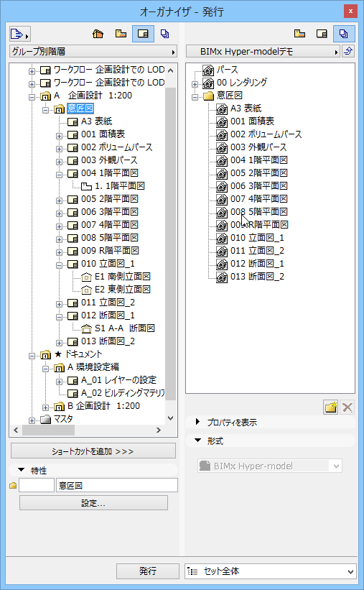
Task: Click the up-one-level arrow beside BIMx Hyper-modelデモ
Action: pos(348,51)
